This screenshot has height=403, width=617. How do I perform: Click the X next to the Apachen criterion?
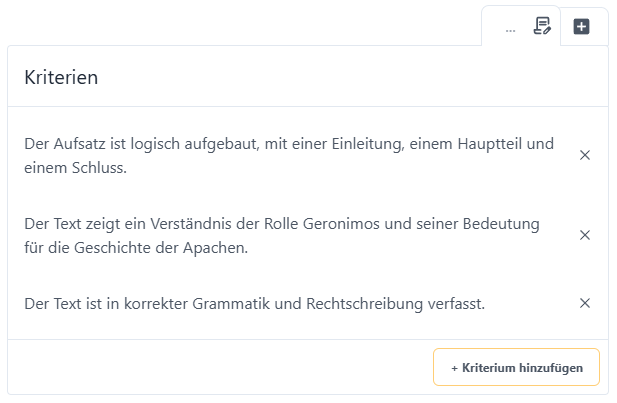[x=585, y=235]
